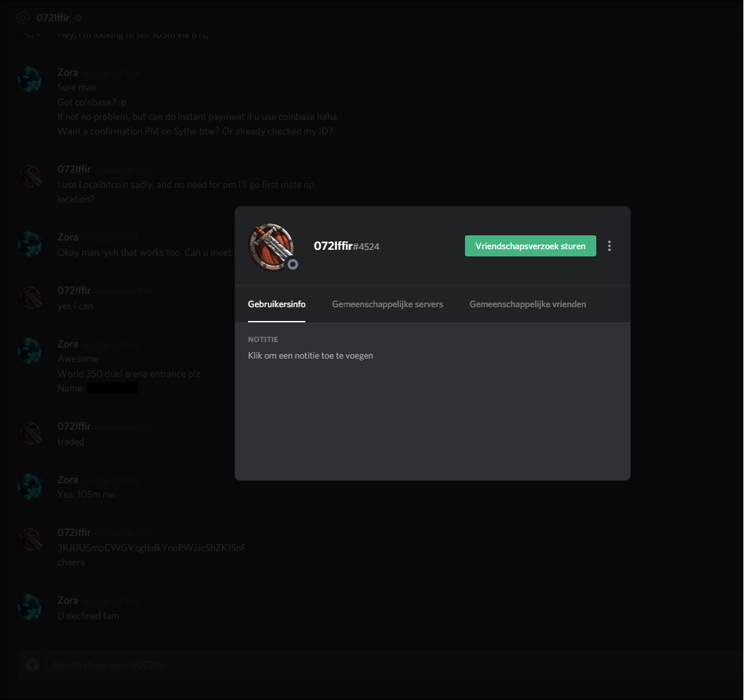Click the offline status indicator on profile avatar
Screen dimensions: 744x700
coord(293,264)
